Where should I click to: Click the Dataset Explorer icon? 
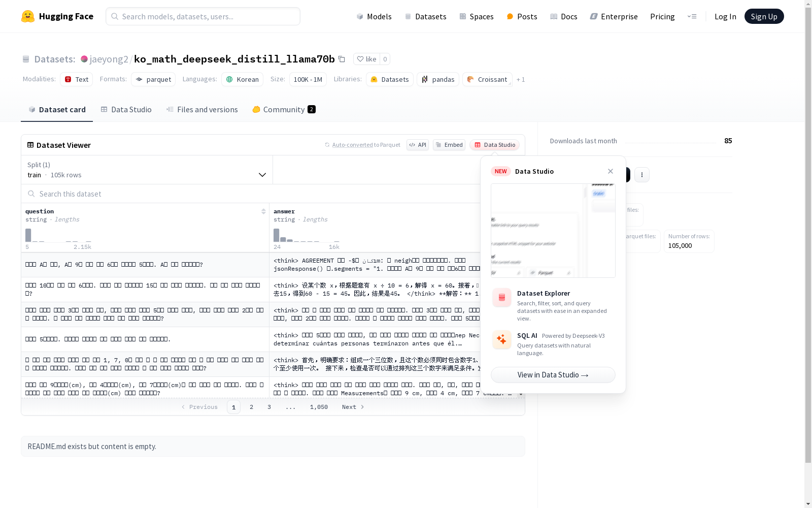502,298
